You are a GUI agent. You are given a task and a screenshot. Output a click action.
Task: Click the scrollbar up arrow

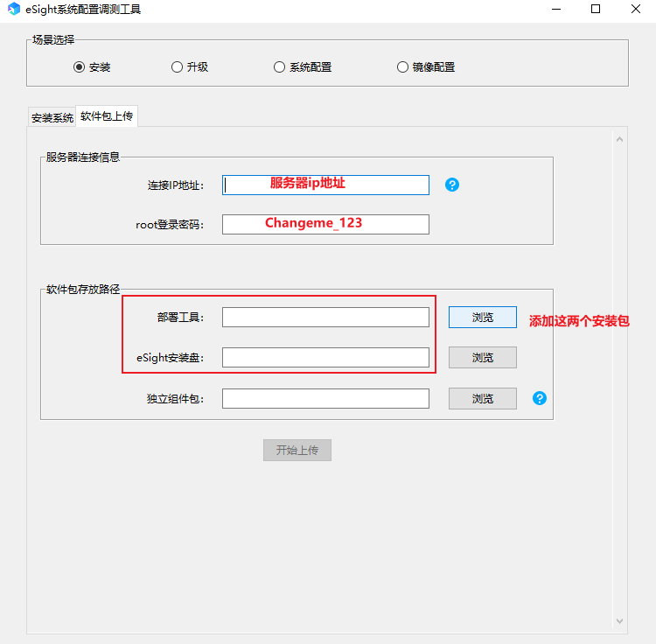pos(619,139)
